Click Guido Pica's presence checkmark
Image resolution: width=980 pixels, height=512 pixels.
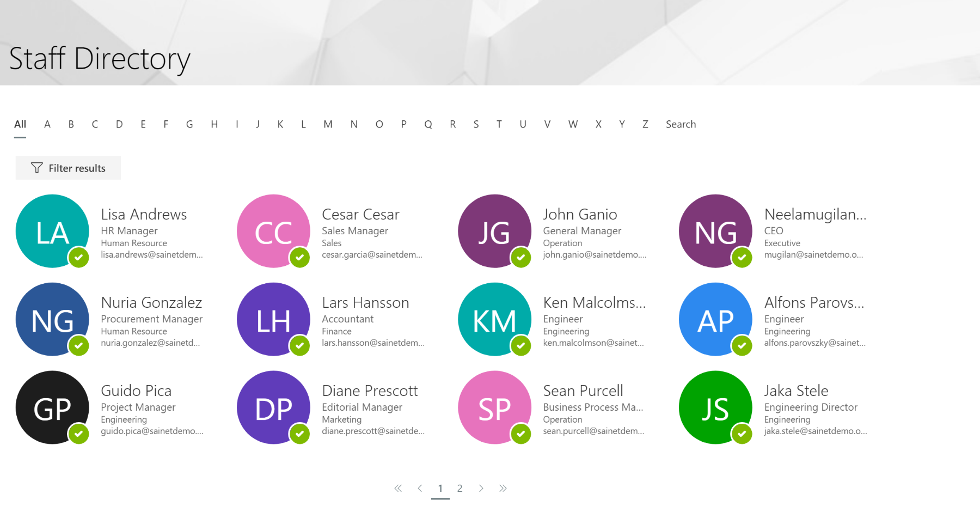[x=78, y=434]
